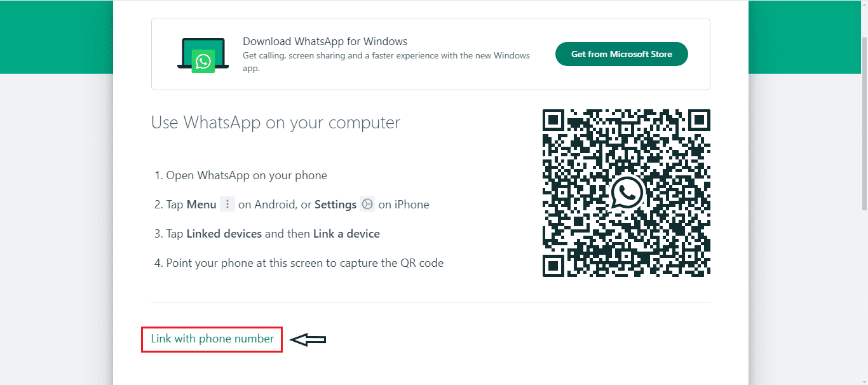
Task: Click the 'Point your phone at this screen' step
Action: tap(299, 263)
